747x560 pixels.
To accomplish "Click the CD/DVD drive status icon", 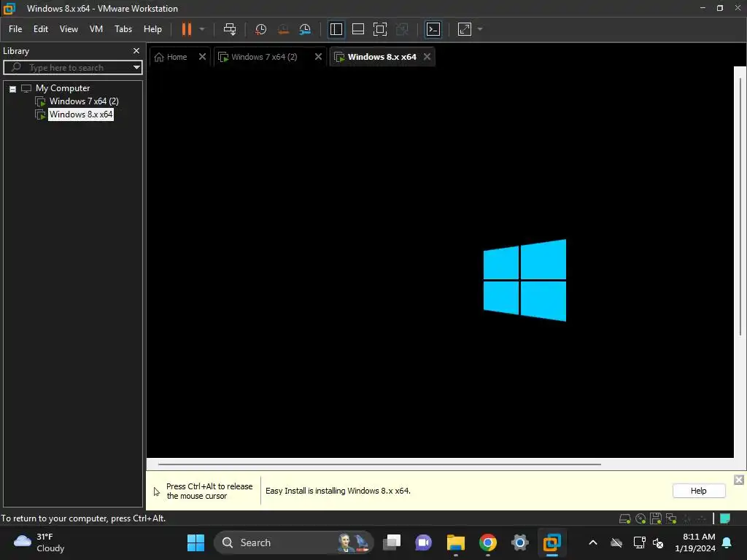I will [640, 518].
